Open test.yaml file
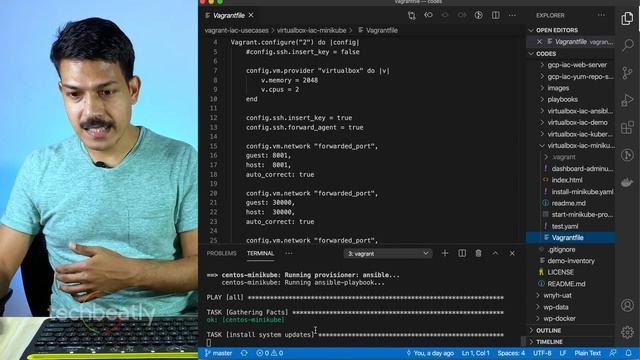 [564, 226]
